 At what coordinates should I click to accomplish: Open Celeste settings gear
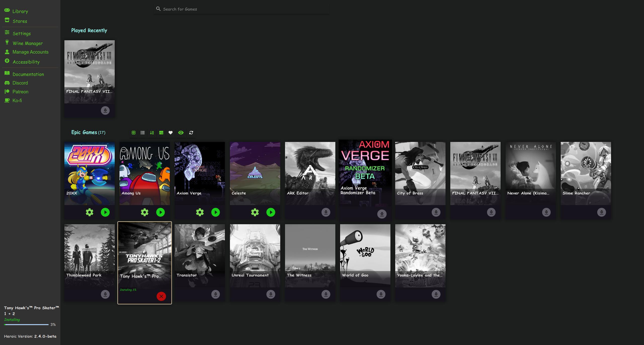tap(255, 212)
